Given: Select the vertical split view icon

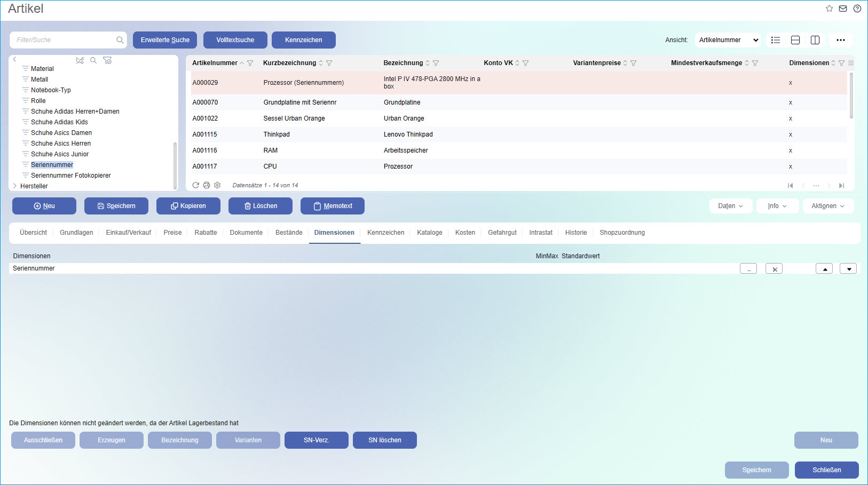Looking at the screenshot, I should pos(815,39).
